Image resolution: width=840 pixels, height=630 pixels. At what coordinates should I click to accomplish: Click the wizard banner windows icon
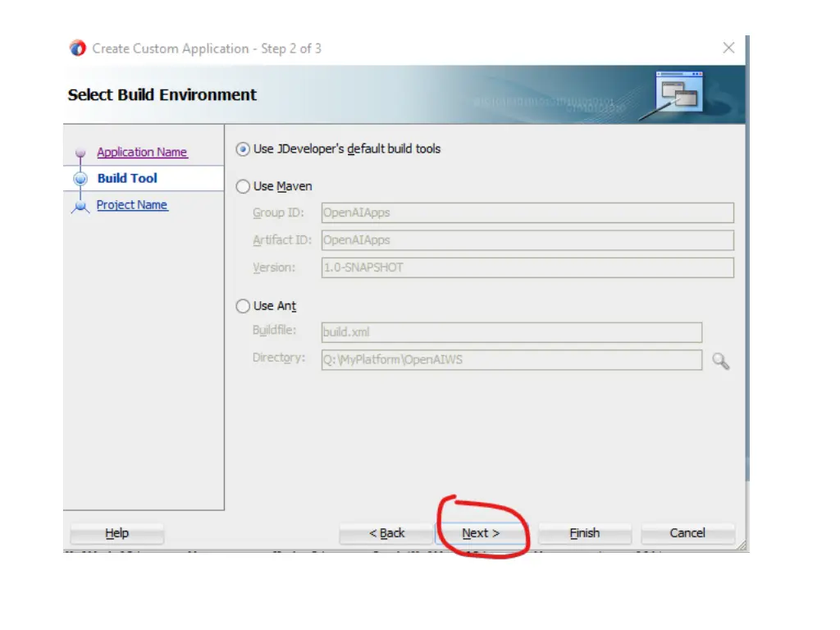[x=679, y=92]
